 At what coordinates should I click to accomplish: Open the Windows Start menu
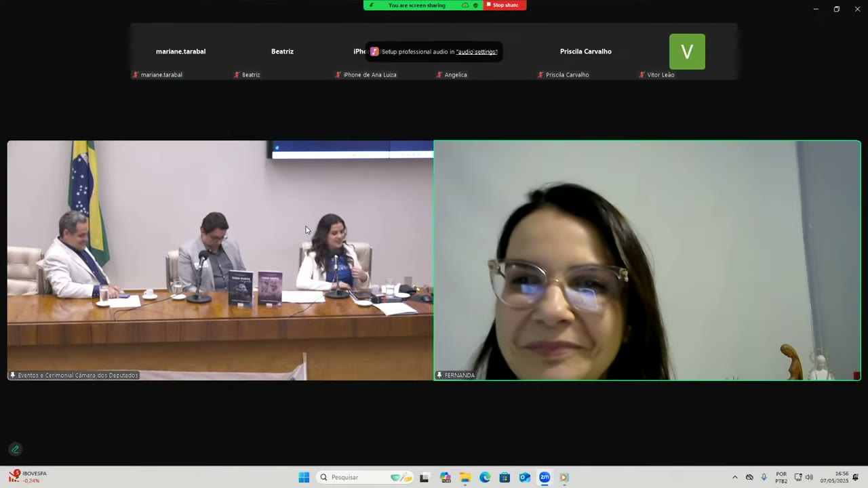(304, 477)
